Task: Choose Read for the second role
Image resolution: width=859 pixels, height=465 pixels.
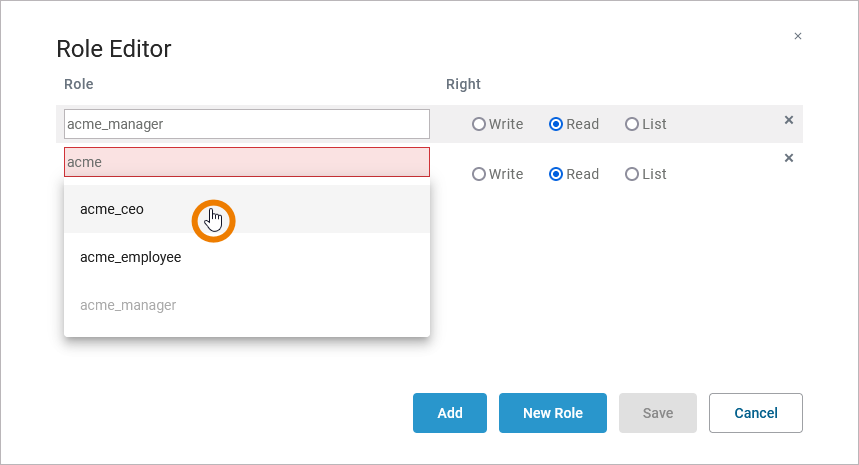Action: point(556,174)
